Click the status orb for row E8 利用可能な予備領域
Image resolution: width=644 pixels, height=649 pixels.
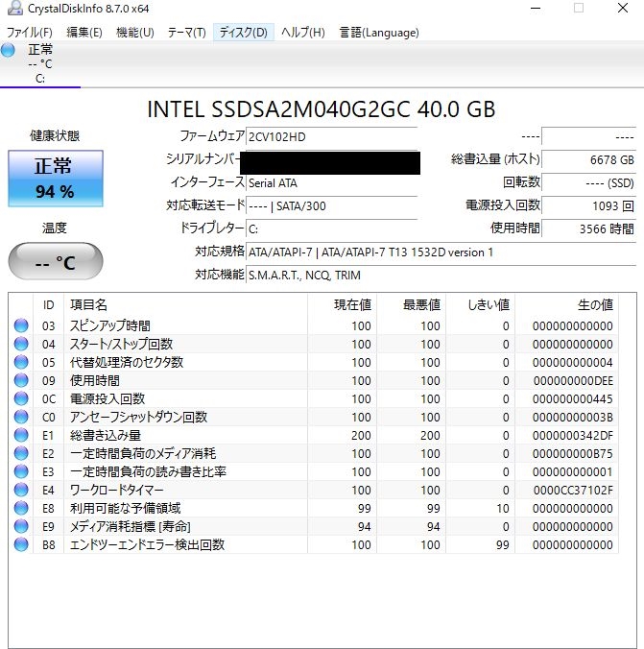coord(21,508)
